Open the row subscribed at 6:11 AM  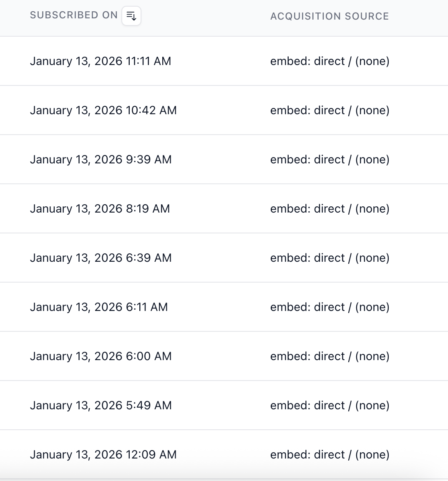coord(99,307)
